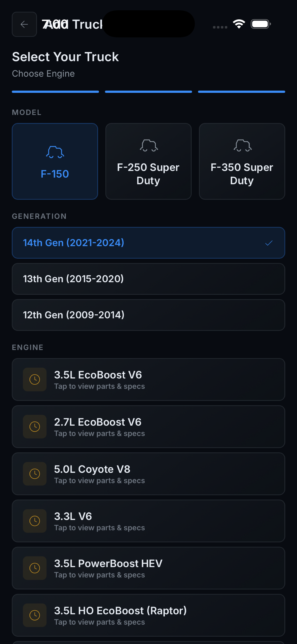The width and height of the screenshot is (297, 644).
Task: Tap clock icon beside 2.7L EcoBoost V6
Action: click(x=35, y=427)
